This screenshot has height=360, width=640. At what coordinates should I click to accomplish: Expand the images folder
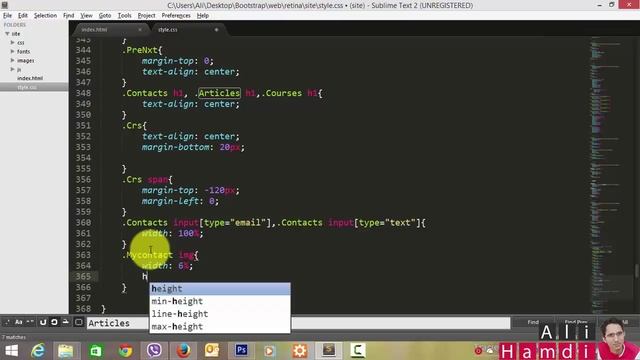pyautogui.click(x=13, y=60)
